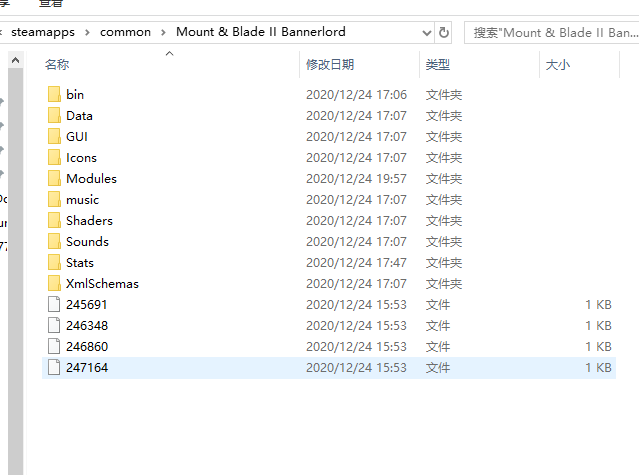
Task: Click Stats date 2020/12/24 17:47
Action: pos(356,263)
